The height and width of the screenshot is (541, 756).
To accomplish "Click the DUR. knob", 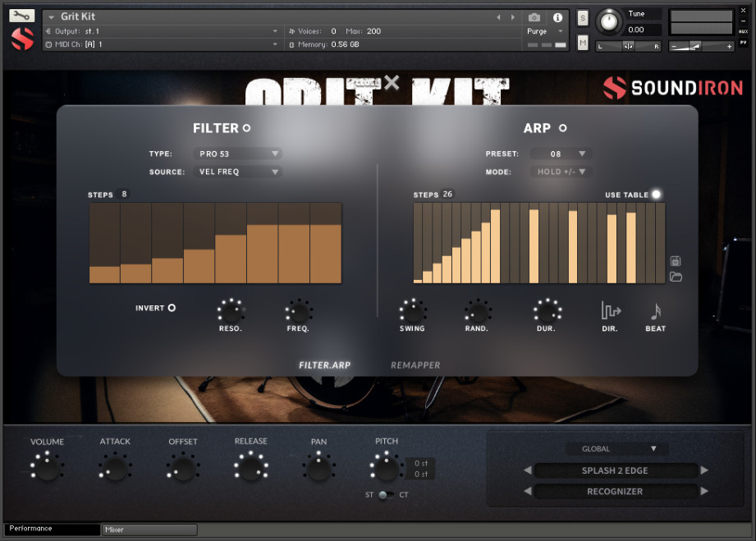I will [x=547, y=311].
